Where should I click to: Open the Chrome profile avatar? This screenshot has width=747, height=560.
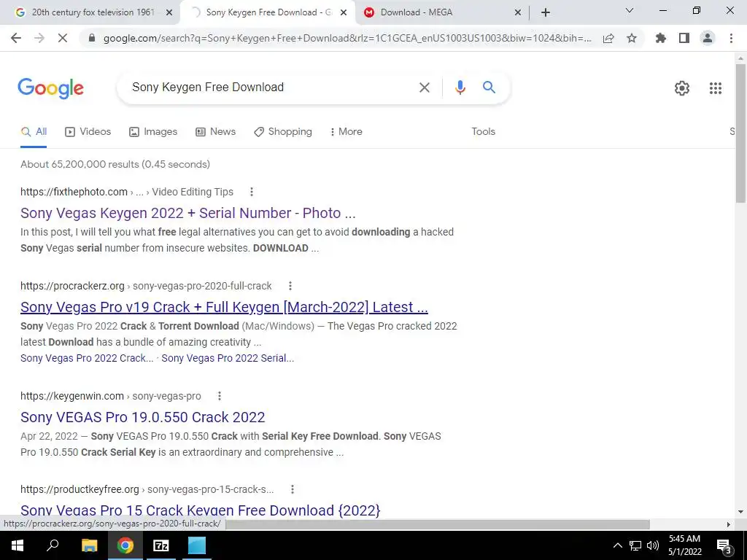coord(708,38)
